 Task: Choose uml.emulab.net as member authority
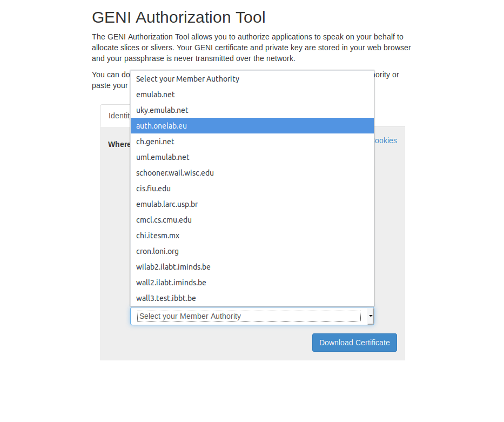[163, 157]
